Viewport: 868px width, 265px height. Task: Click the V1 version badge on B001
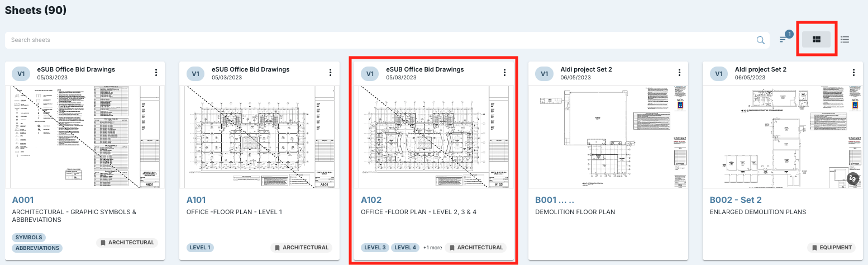(545, 73)
